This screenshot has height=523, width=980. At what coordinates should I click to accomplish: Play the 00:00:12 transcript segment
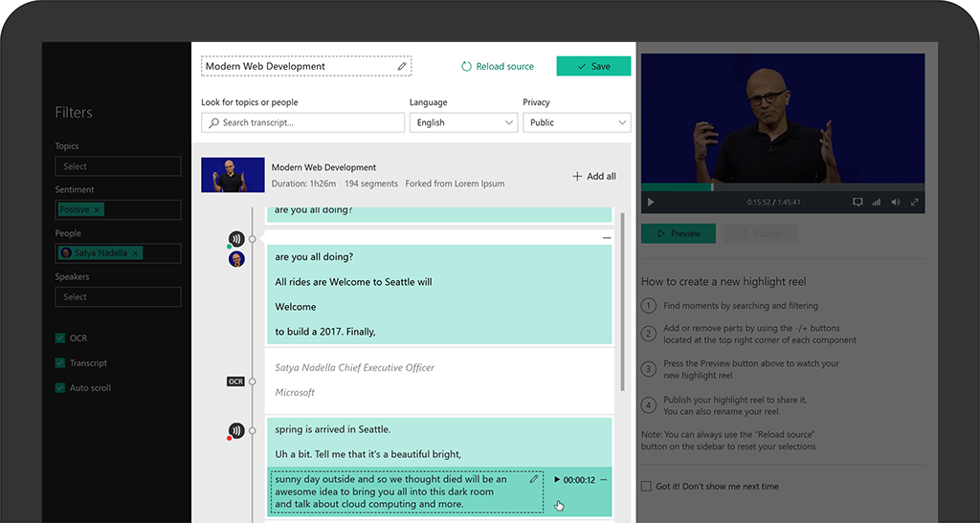point(558,480)
